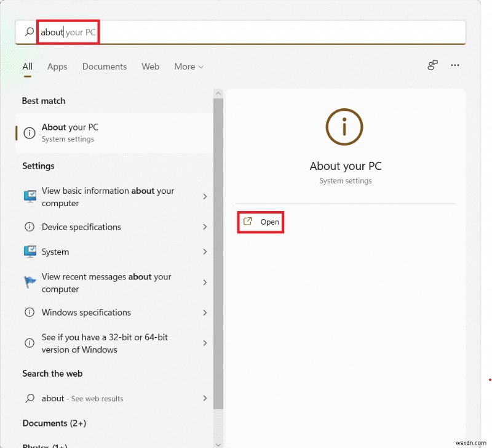Click the large About your PC circle icon
Screen dimensions: 492x448
pyautogui.click(x=344, y=126)
